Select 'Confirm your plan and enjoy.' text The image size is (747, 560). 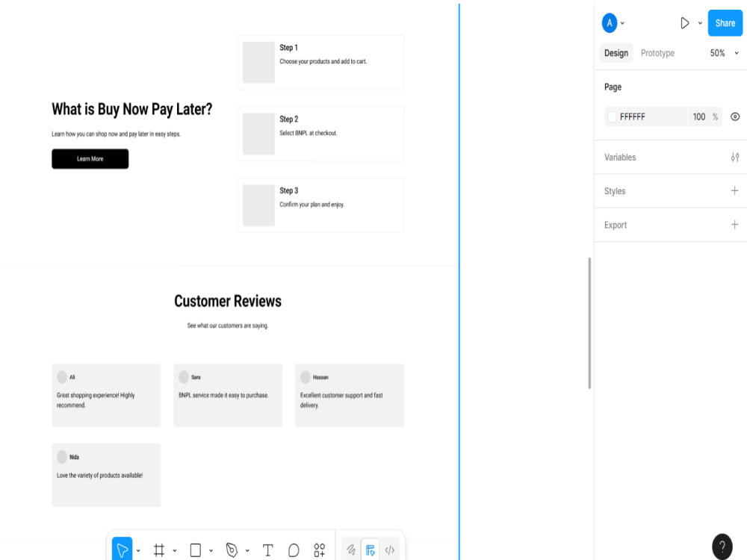tap(311, 205)
